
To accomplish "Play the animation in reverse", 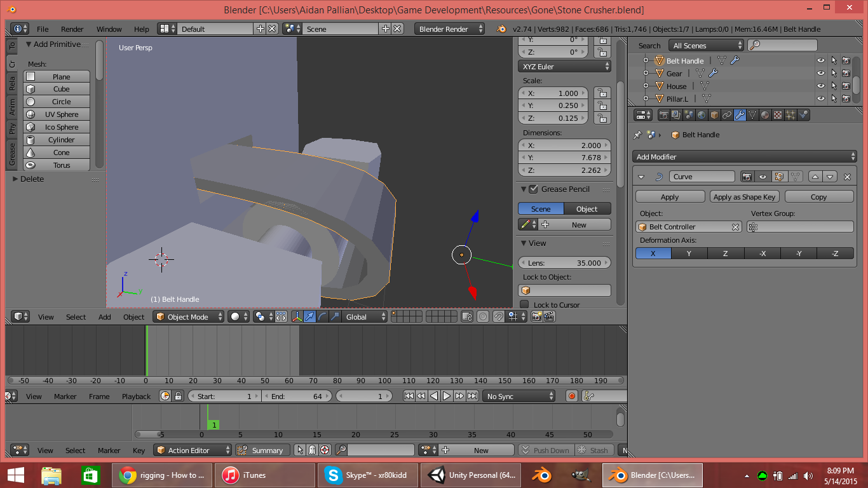I will 434,396.
